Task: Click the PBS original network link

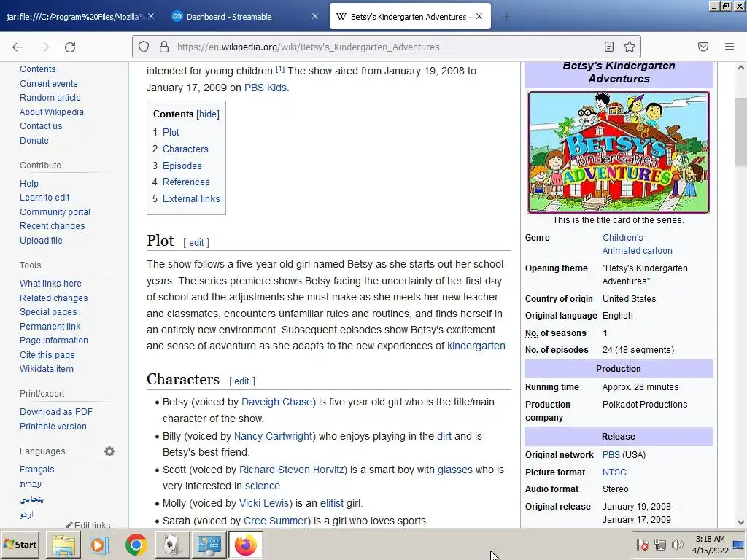Action: coord(611,455)
